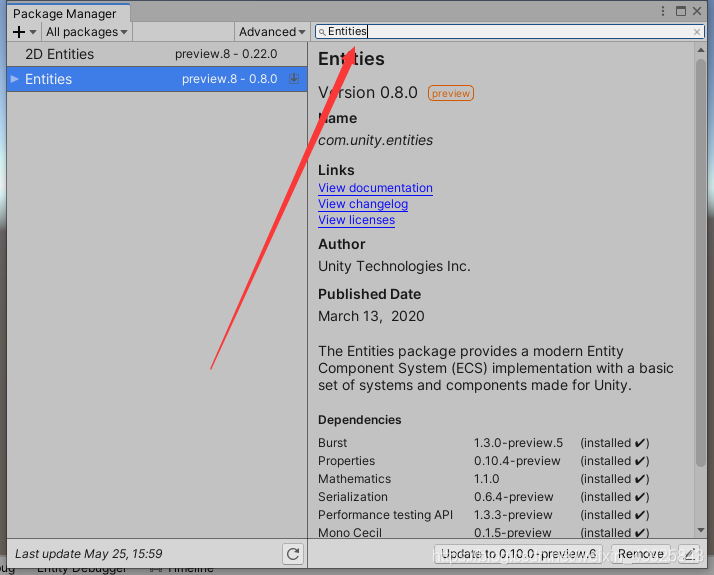Viewport: 714px width, 575px height.
Task: Open the add package plus menu
Action: [x=24, y=32]
